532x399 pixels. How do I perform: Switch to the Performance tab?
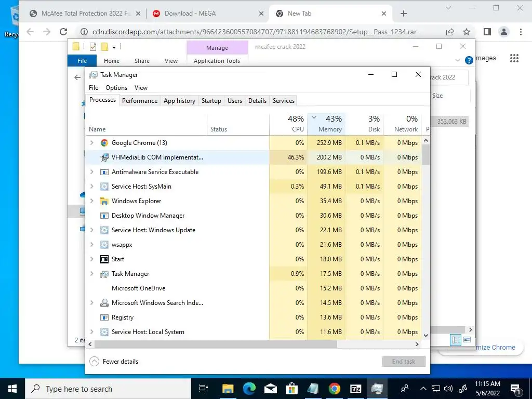coord(140,101)
